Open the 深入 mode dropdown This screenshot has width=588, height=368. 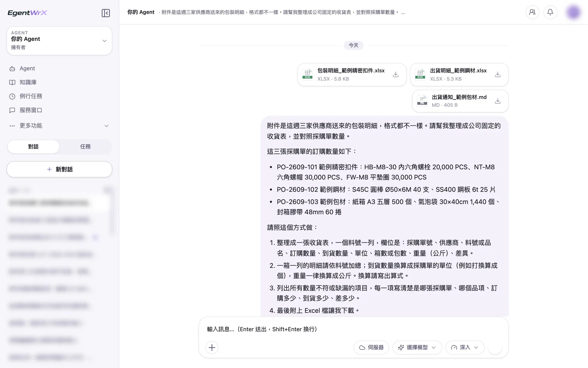(x=465, y=347)
